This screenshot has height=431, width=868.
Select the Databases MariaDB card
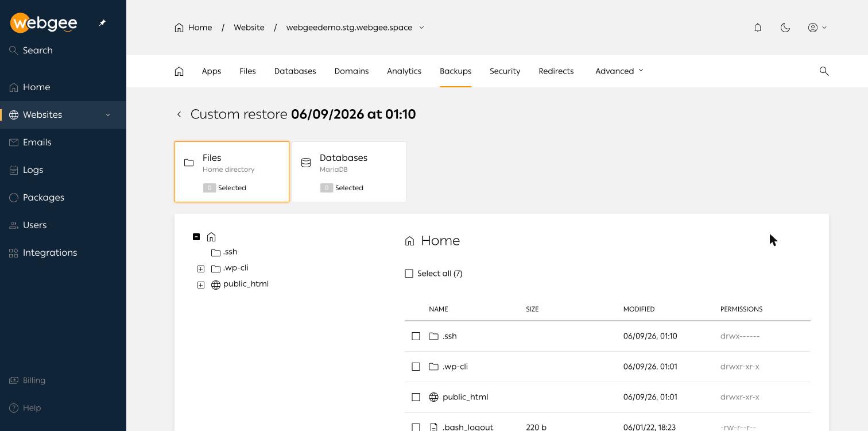point(349,172)
